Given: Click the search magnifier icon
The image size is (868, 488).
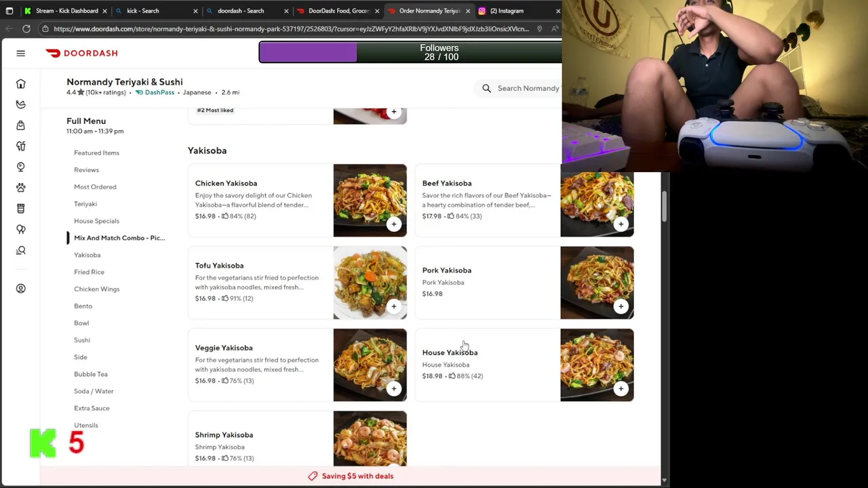Looking at the screenshot, I should point(486,88).
